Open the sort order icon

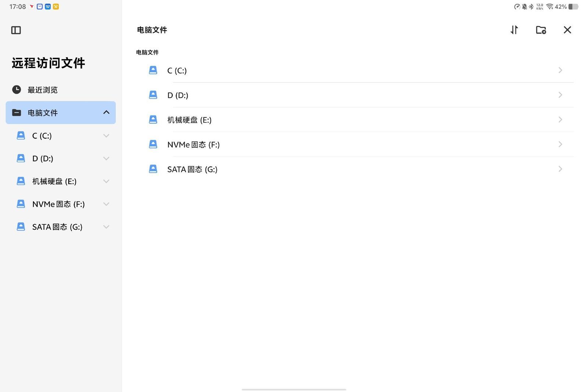514,30
